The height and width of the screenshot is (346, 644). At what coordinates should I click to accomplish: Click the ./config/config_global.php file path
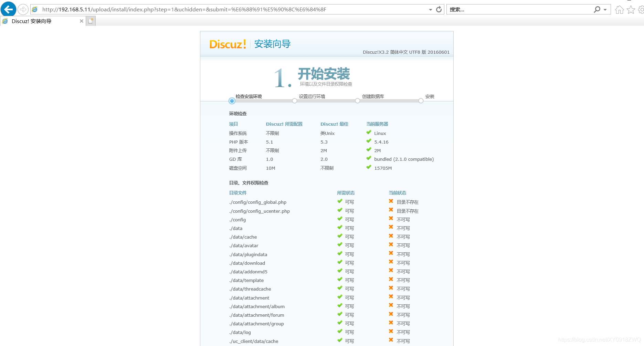tap(258, 202)
